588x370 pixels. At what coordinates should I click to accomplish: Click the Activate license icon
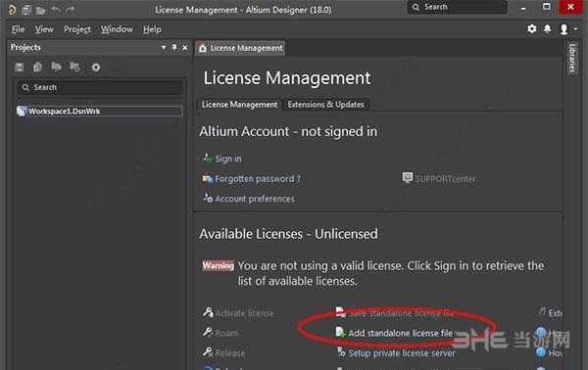pos(208,312)
